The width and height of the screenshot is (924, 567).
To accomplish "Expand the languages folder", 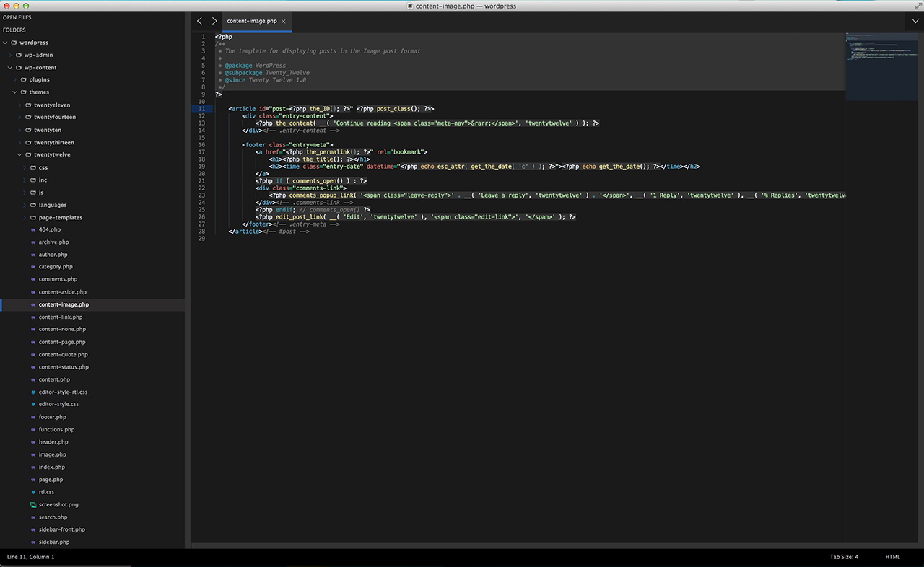I will tap(24, 205).
